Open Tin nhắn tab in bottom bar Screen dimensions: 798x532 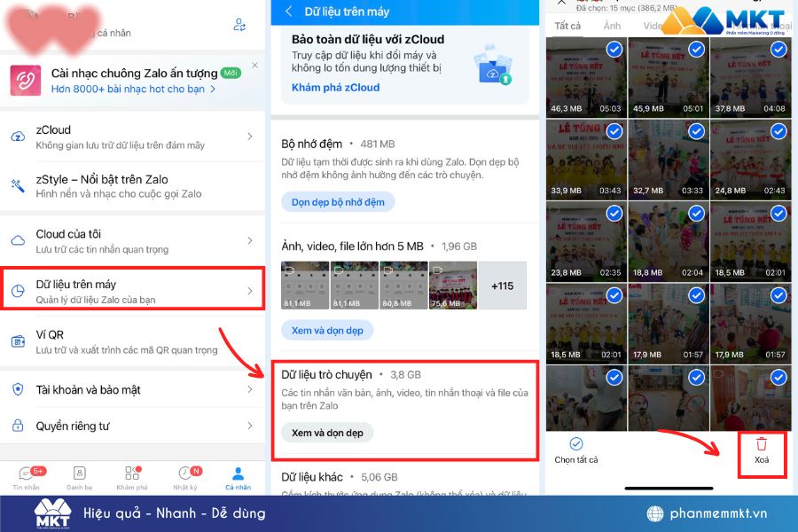pyautogui.click(x=26, y=478)
